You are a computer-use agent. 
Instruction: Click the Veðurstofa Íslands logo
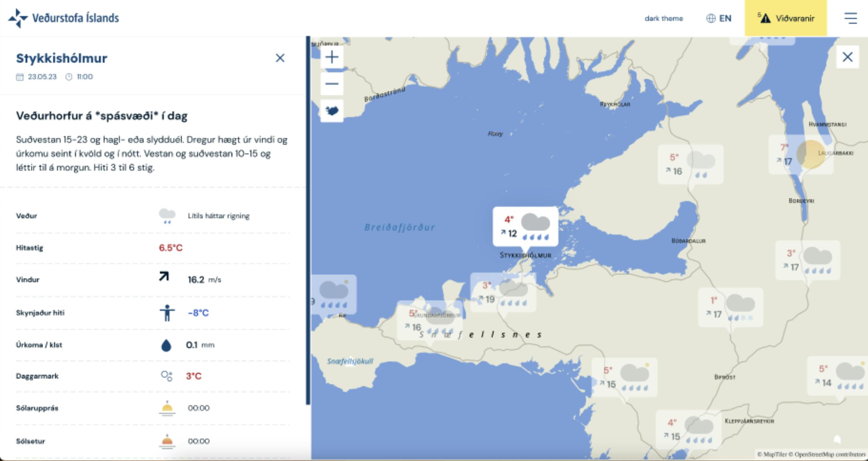pyautogui.click(x=63, y=18)
